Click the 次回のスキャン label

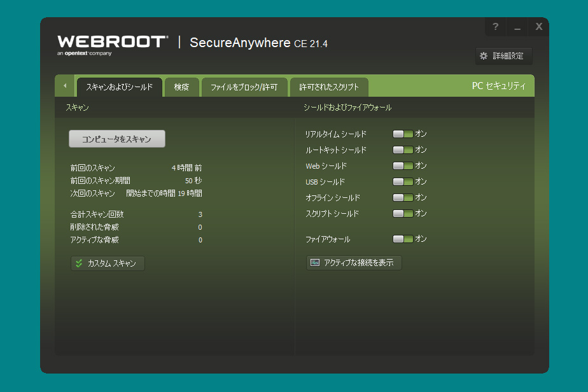click(93, 193)
